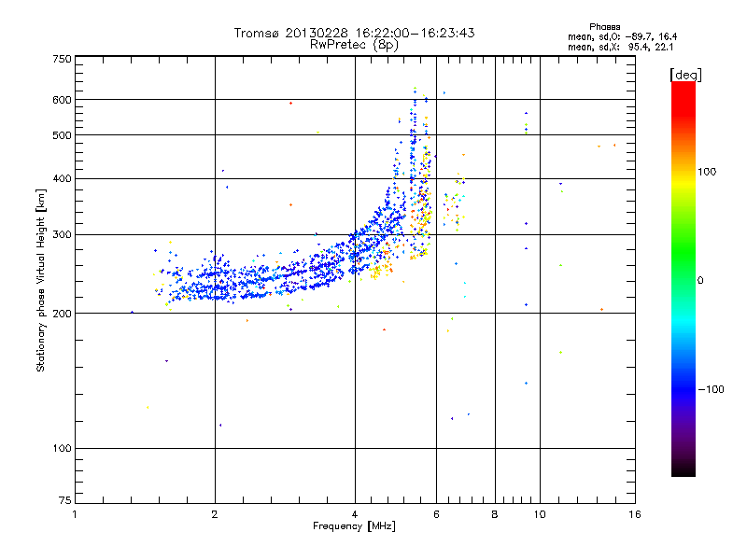Select the 'mean, sd,O: -89.7, 16.4' line
This screenshot has width=747, height=560.
(x=622, y=36)
